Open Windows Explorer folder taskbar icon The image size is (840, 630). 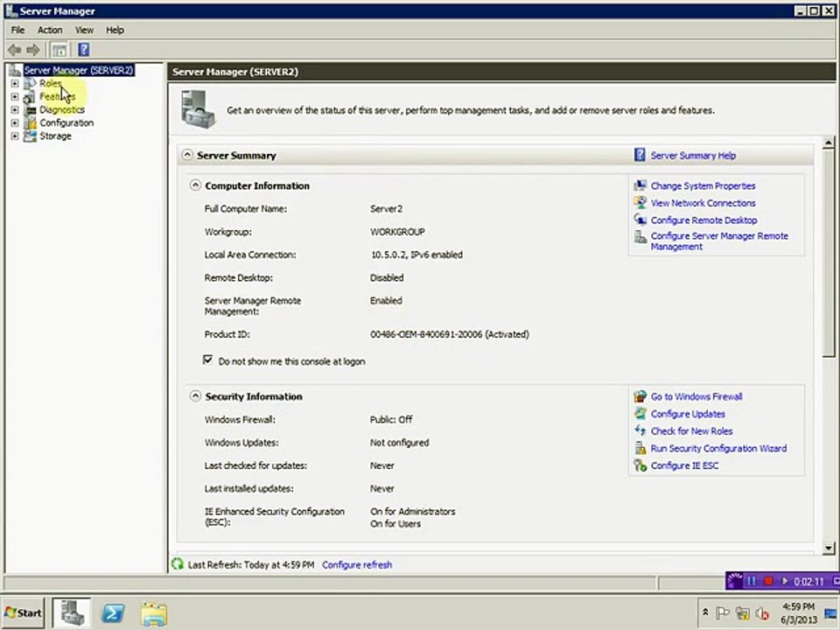tap(154, 613)
